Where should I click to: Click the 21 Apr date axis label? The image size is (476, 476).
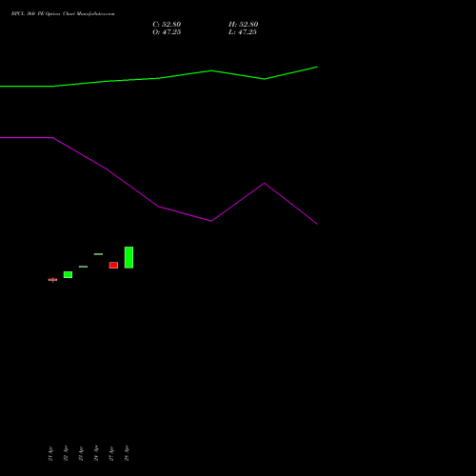click(50, 453)
